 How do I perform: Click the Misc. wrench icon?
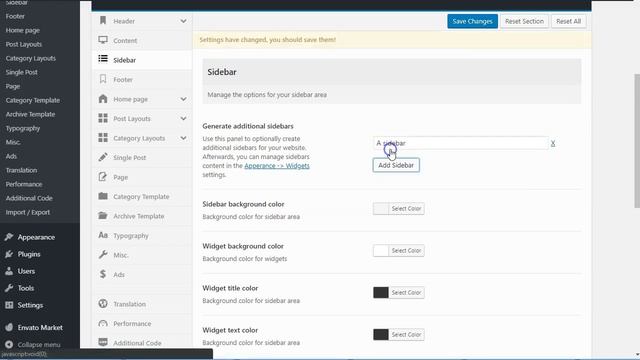103,254
